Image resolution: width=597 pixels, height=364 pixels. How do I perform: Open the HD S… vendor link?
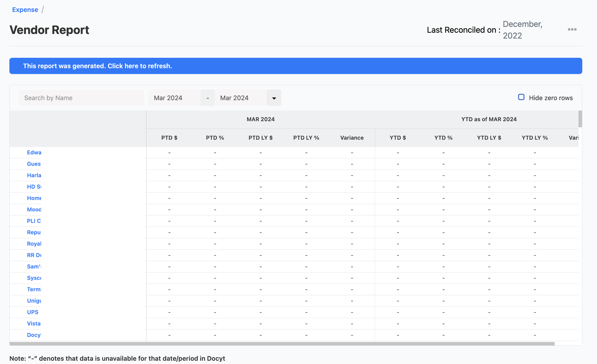pyautogui.click(x=34, y=187)
